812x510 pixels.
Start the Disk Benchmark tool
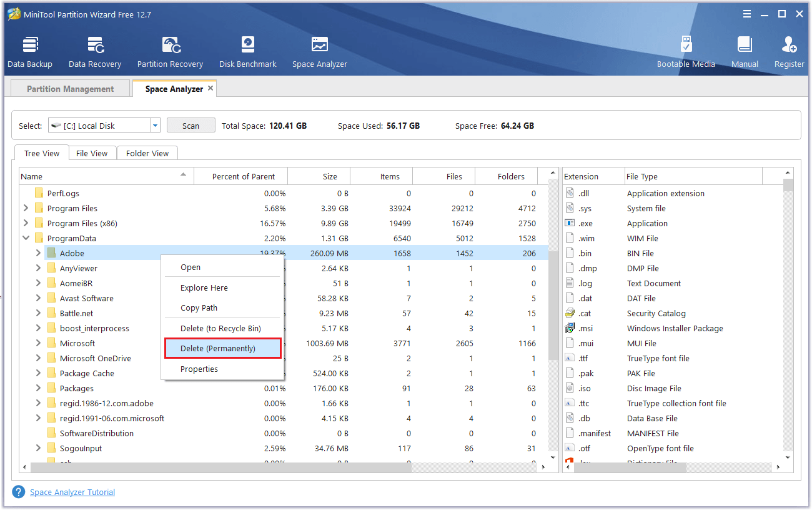point(248,52)
